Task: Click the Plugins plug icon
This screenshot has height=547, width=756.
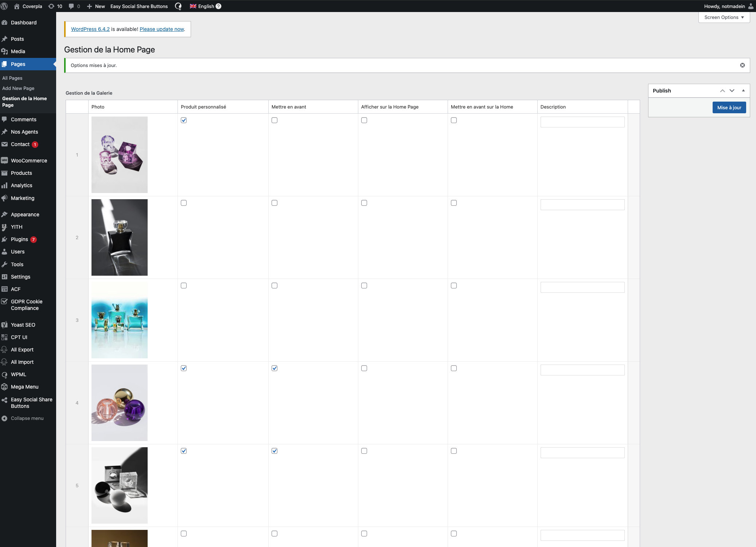Action: coord(5,239)
